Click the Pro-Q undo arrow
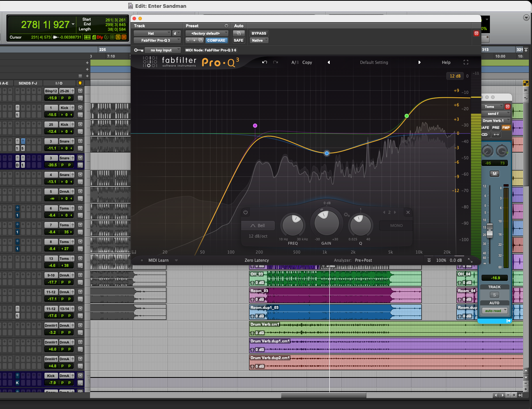 265,62
